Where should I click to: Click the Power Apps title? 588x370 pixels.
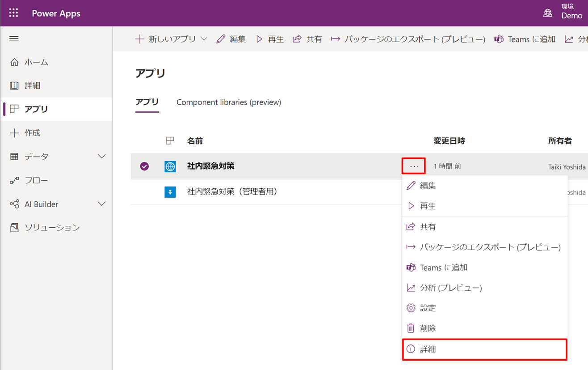tap(56, 13)
